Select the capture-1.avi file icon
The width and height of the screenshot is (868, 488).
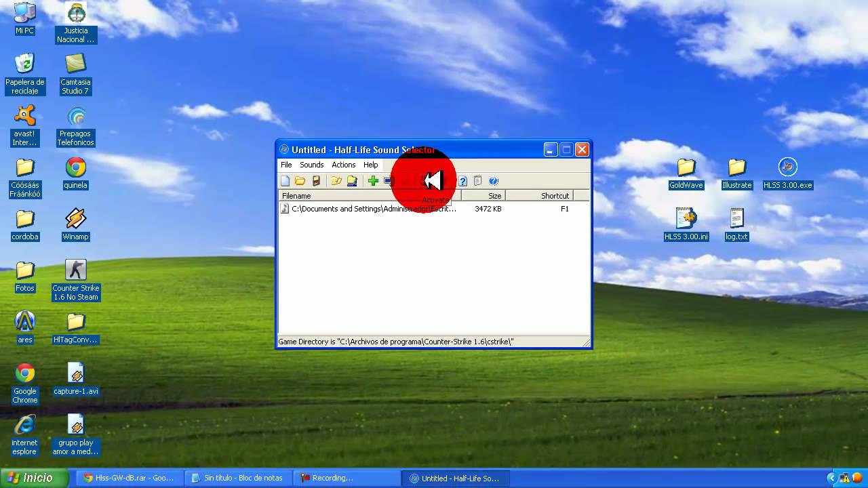click(76, 380)
